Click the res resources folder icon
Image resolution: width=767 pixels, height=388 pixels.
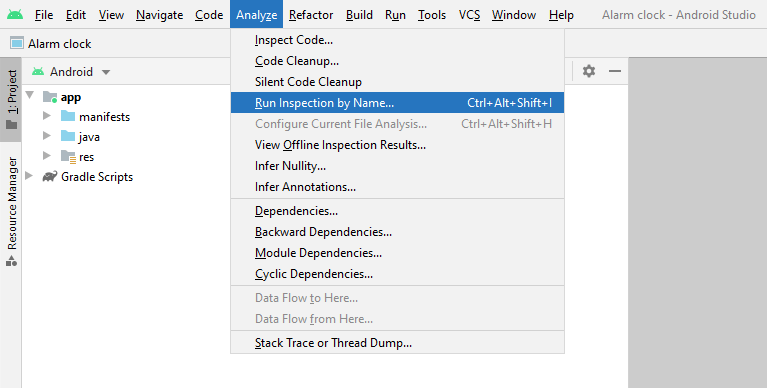point(68,157)
